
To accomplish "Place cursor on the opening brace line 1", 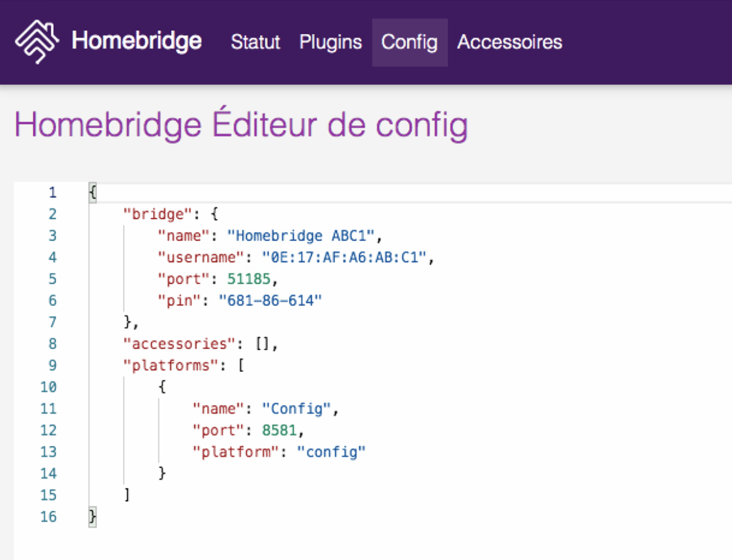I will pyautogui.click(x=93, y=192).
